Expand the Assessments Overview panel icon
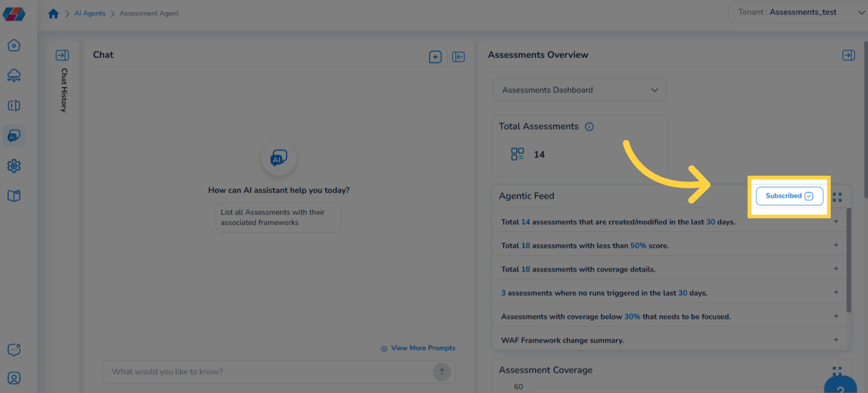This screenshot has width=868, height=393. pos(849,55)
